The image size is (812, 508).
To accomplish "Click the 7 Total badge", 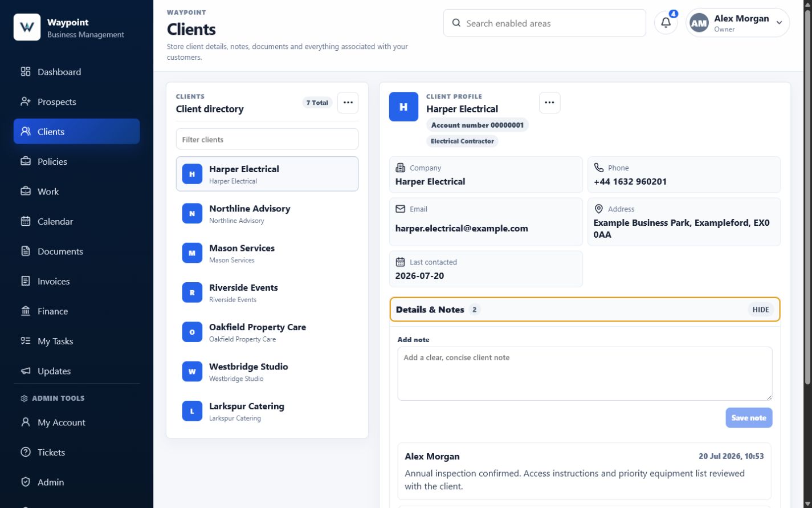I will (x=317, y=103).
